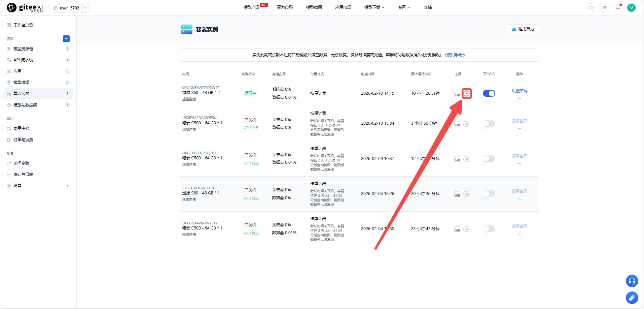644x309 pixels.
Task: Open more actions for PYB9KUXXOR0TXP1R row
Action: (x=519, y=199)
